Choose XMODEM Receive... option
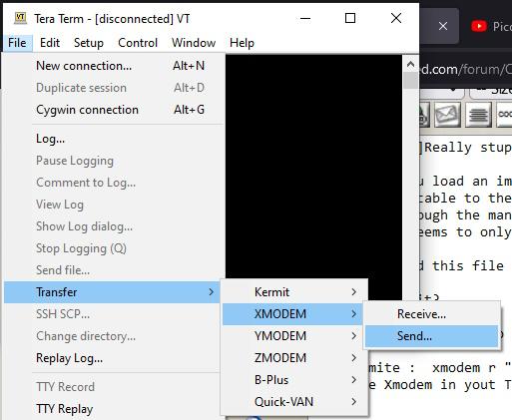 [431, 314]
